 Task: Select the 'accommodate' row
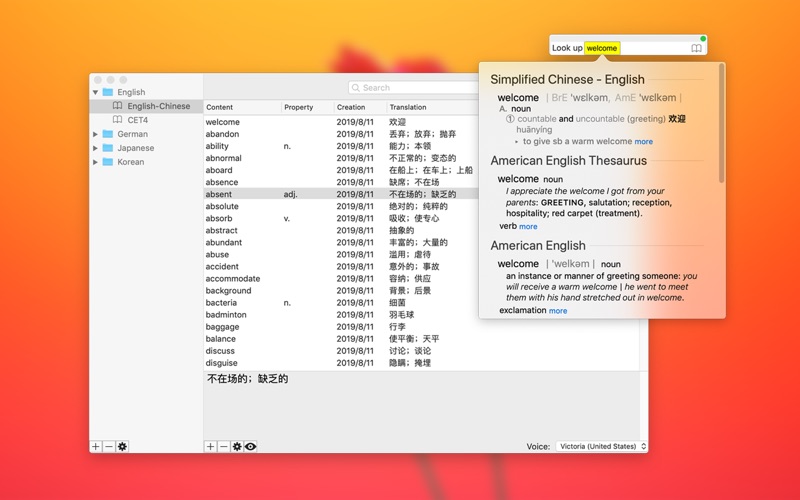341,279
